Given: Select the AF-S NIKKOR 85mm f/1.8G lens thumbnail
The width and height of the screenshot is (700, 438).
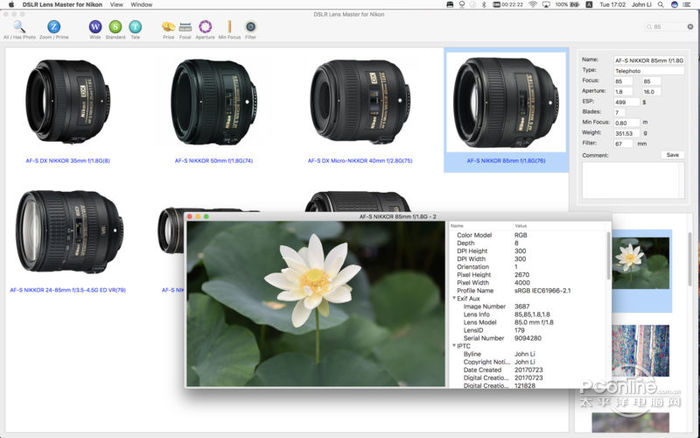Looking at the screenshot, I should pyautogui.click(x=506, y=102).
